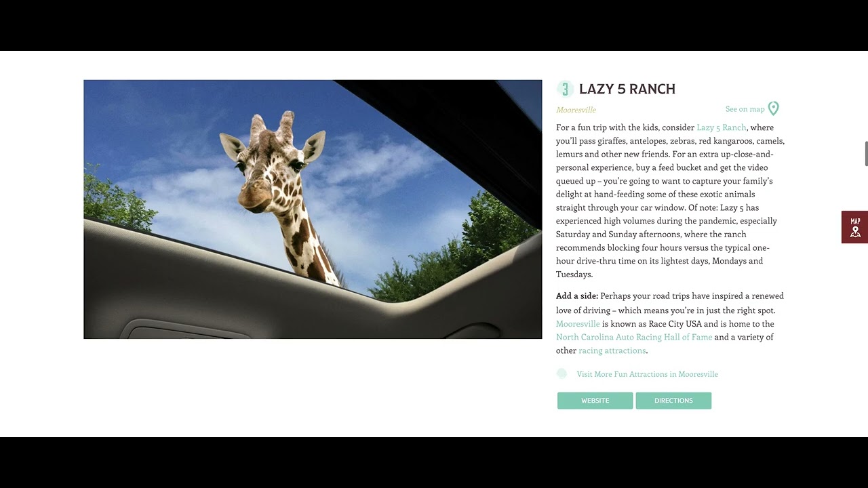Click the See on map link
This screenshot has height=488, width=868.
tap(745, 109)
